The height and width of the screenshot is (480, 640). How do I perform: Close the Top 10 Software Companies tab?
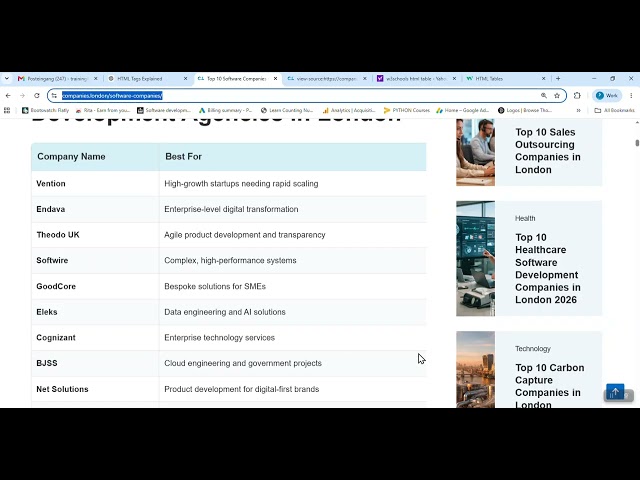[275, 78]
